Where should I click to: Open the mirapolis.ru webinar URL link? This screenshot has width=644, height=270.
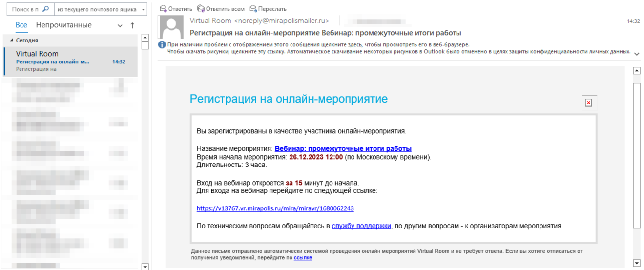point(275,208)
